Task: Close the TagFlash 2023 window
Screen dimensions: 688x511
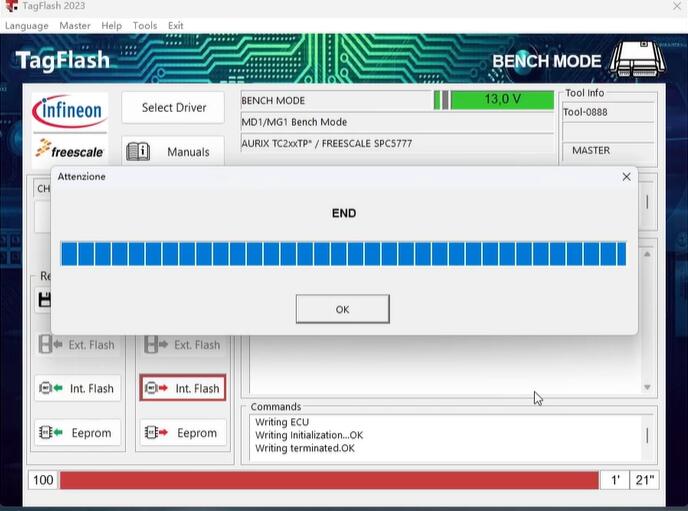Action: point(677,6)
